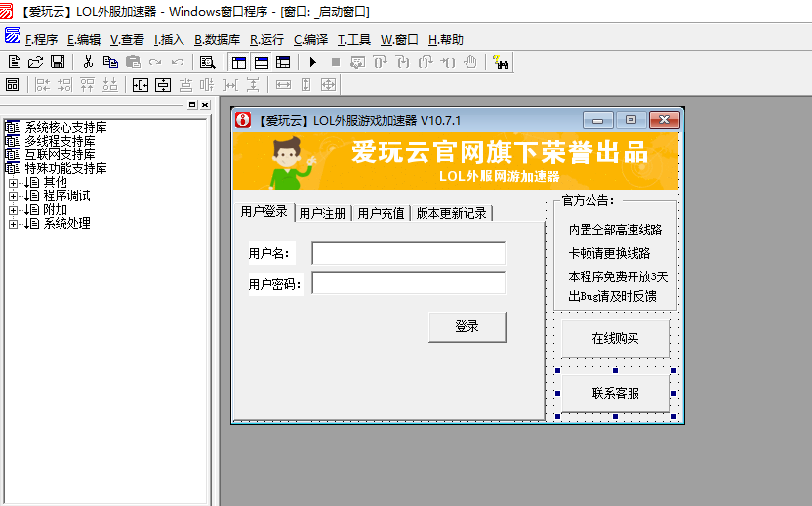Center the component vertically in window
Screen dimensions: 812x506
pyautogui.click(x=163, y=85)
